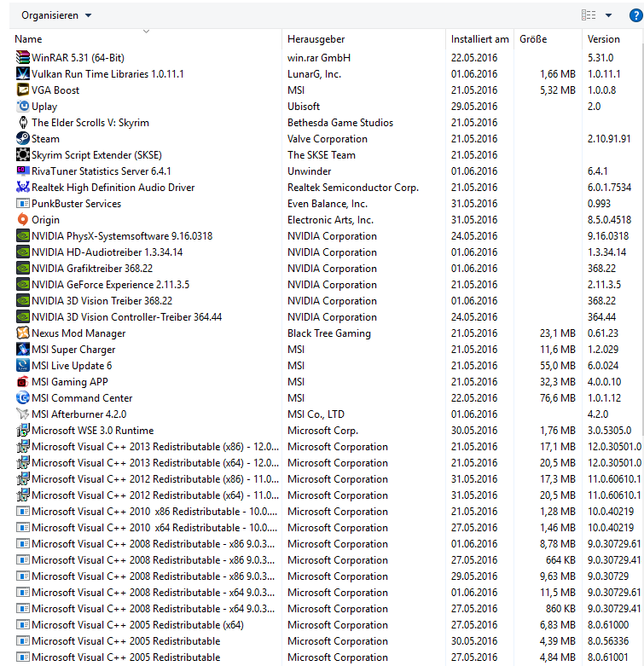
Task: Select the MSI Gaming APP icon
Action: [22, 381]
